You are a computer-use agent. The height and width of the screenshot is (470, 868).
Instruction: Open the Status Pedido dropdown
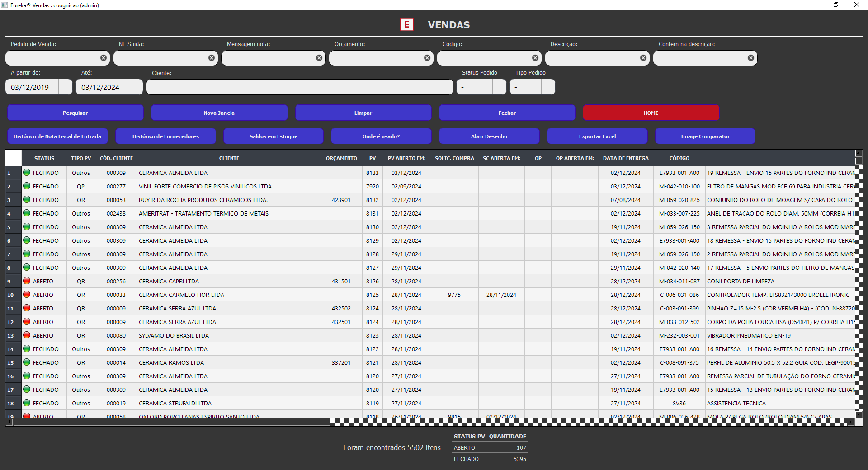point(499,87)
